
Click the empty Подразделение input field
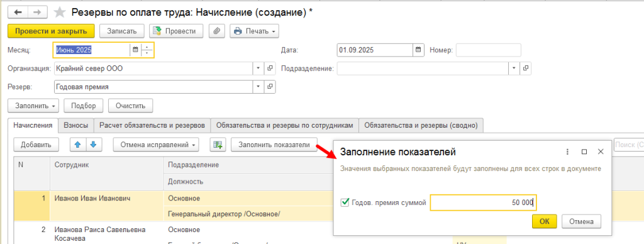(x=423, y=68)
